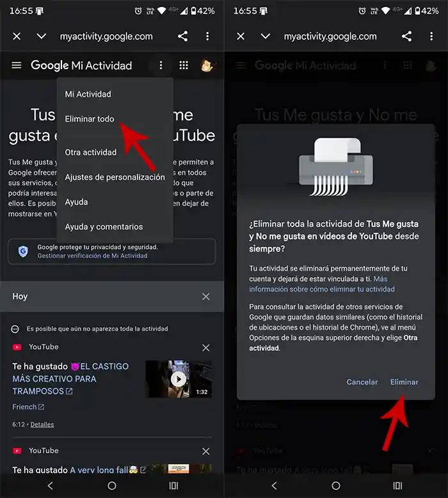Play the EL CASTIGO video thumbnail

click(x=179, y=379)
